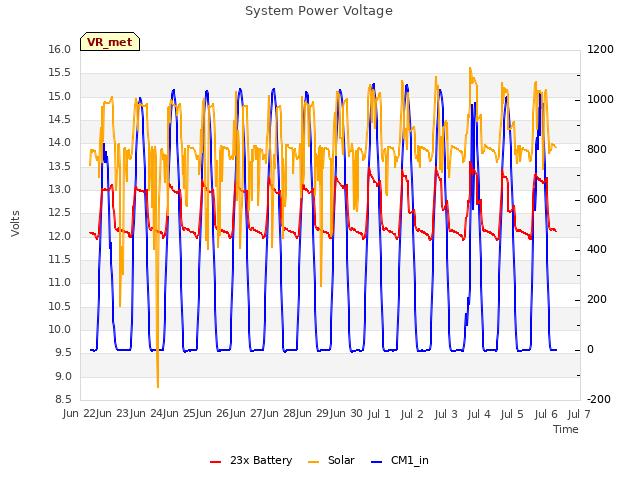Select the Jul 4 date tick label

tap(479, 414)
